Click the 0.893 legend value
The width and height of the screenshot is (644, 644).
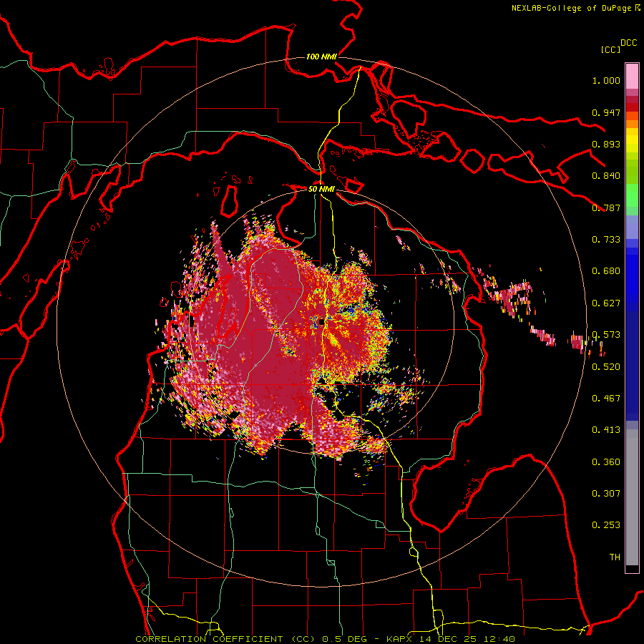point(606,144)
